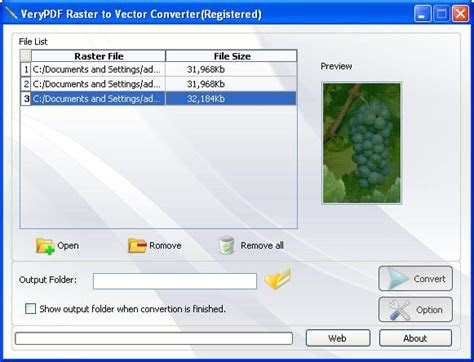This screenshot has width=474, height=362.
Task: Click the About button
Action: coord(415,338)
